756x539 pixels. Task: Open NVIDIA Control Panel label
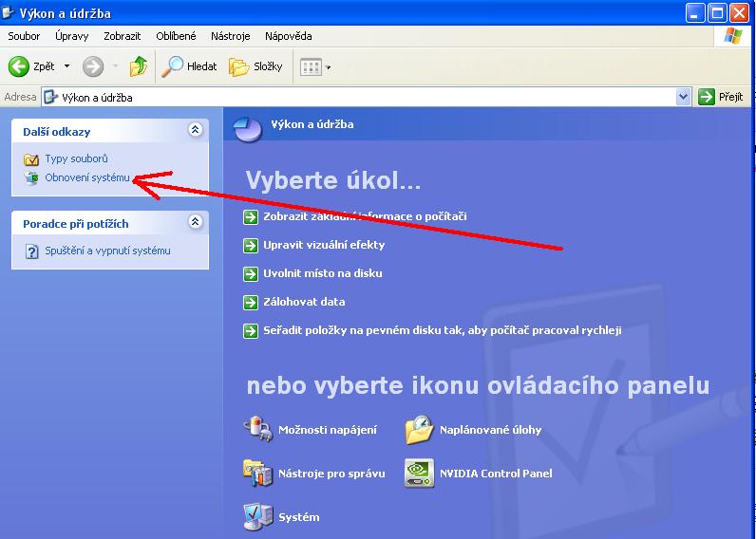[496, 474]
